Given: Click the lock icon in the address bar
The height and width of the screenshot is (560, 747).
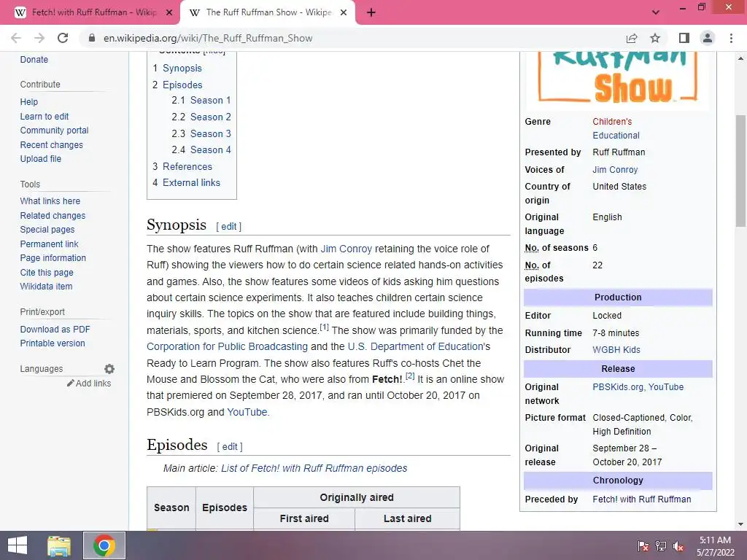Looking at the screenshot, I should 92,38.
